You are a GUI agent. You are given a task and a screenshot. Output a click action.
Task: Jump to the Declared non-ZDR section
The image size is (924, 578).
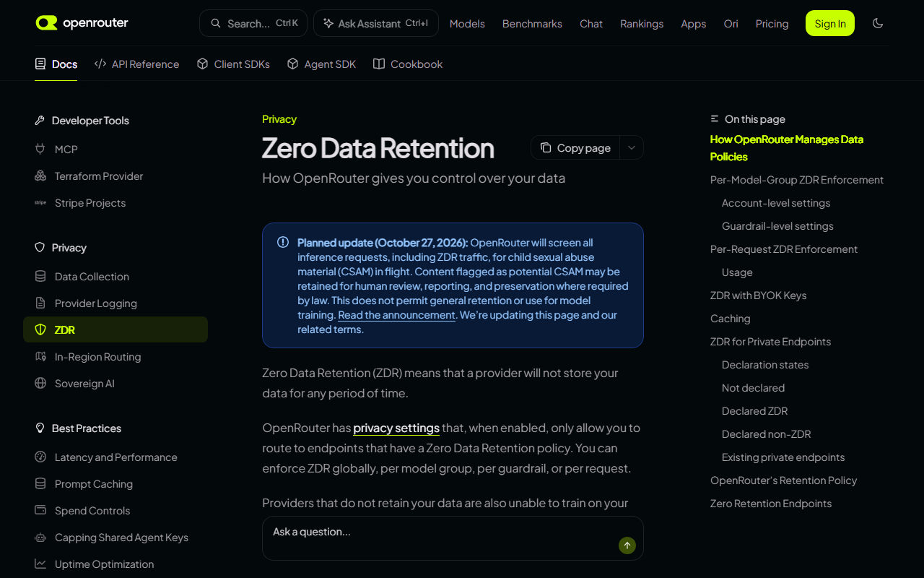pyautogui.click(x=767, y=434)
